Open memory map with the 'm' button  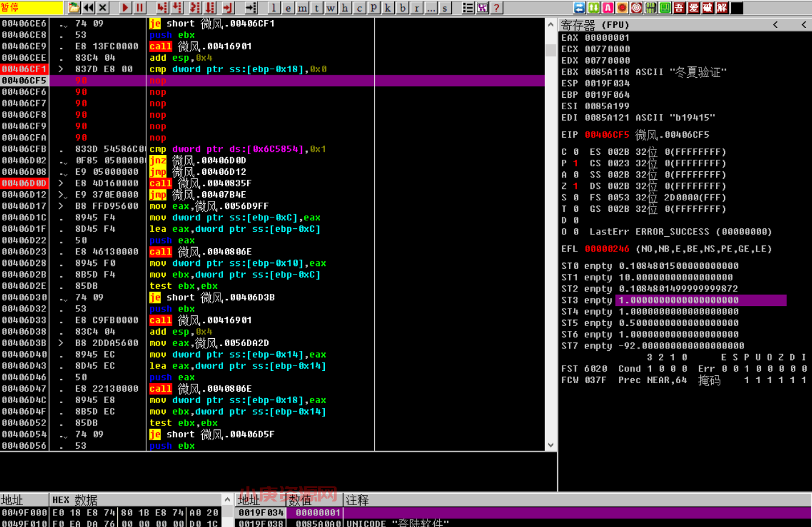coord(302,8)
